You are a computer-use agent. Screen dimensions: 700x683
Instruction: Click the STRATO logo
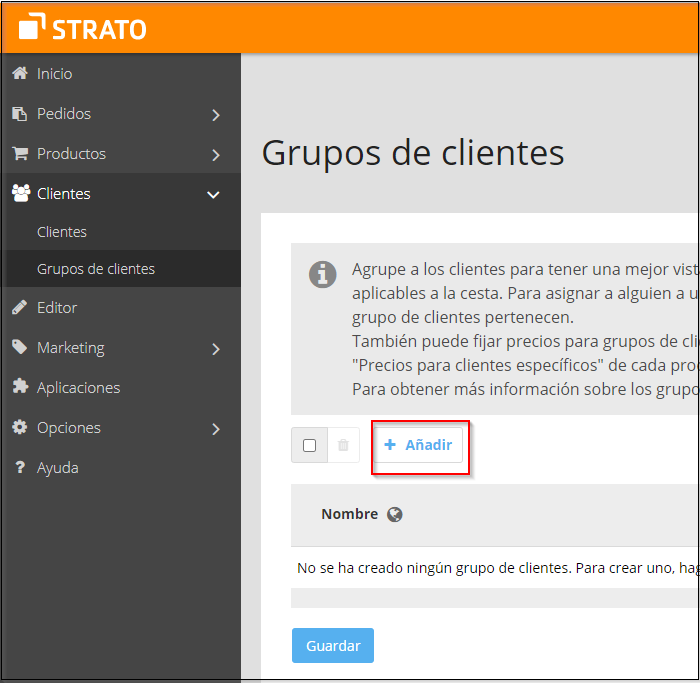[83, 27]
